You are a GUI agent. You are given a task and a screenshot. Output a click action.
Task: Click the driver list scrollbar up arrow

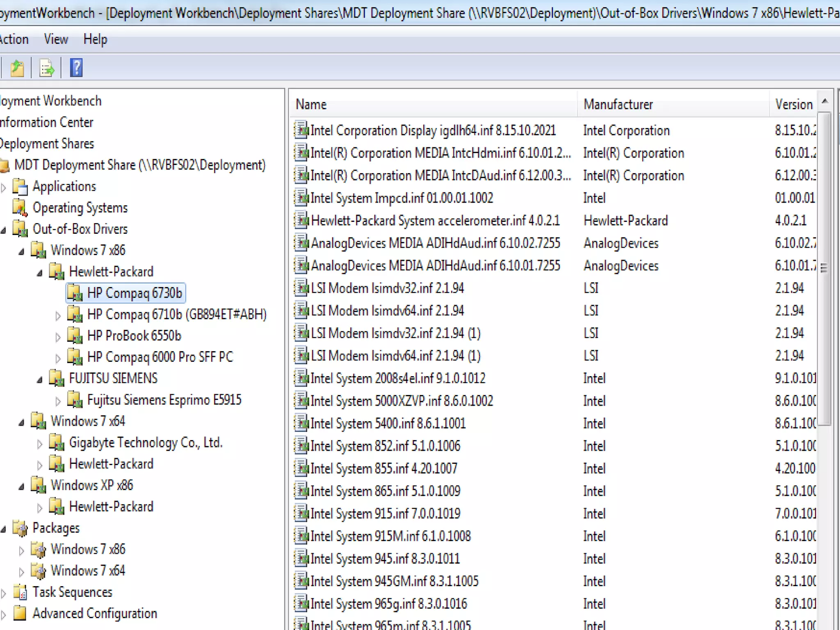(825, 100)
